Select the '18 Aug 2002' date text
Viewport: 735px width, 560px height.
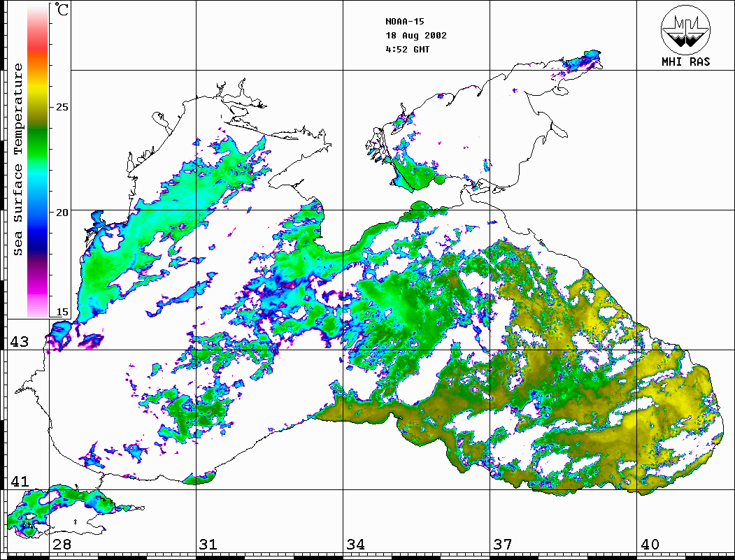(x=416, y=36)
